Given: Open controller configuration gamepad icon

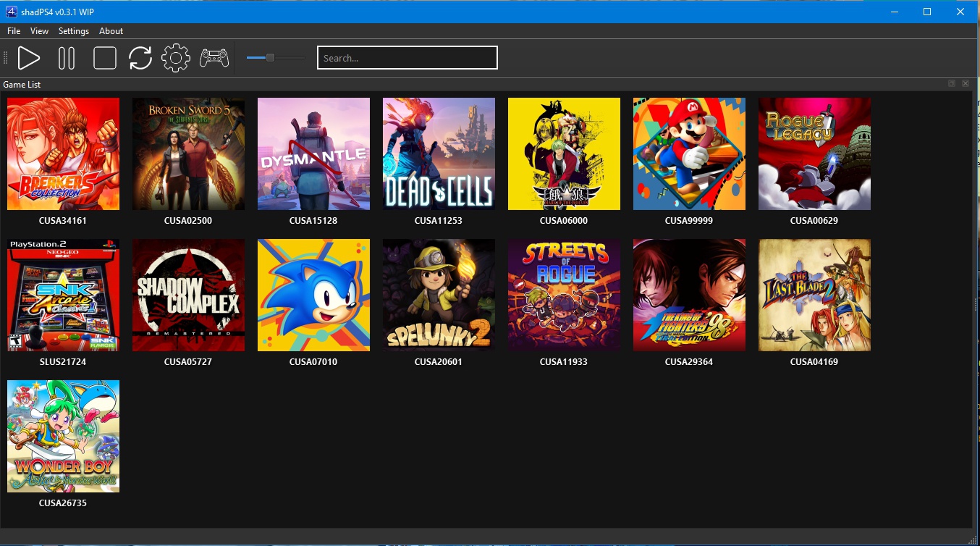Looking at the screenshot, I should pos(214,58).
